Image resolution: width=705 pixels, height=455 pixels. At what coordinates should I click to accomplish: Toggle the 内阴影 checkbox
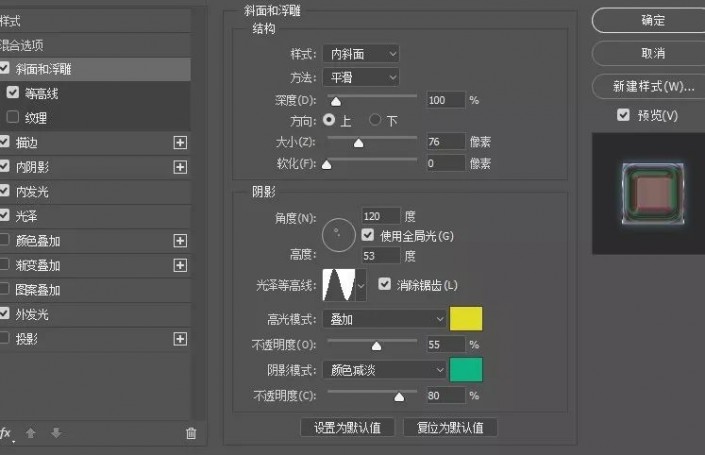(4, 166)
